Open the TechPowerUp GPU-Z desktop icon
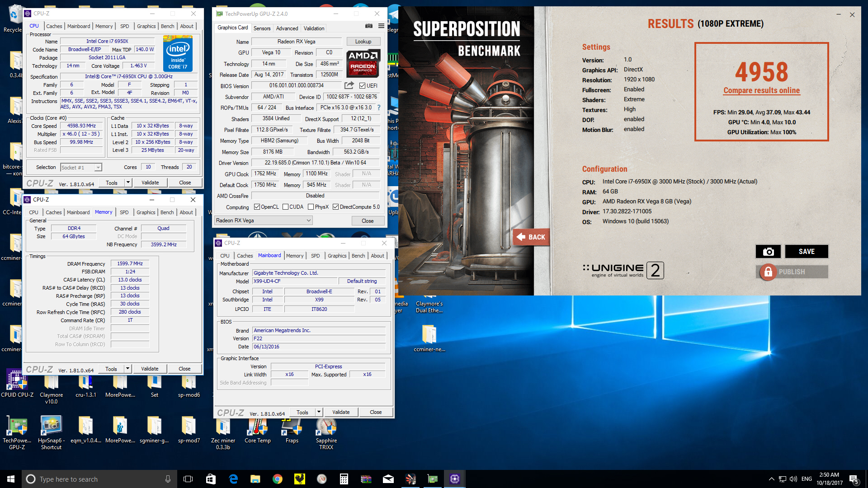 pyautogui.click(x=17, y=433)
